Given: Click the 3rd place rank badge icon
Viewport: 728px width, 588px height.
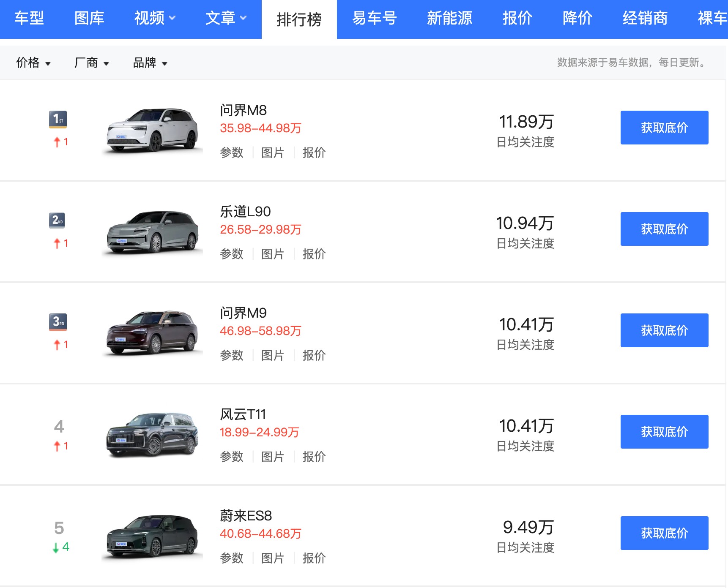Looking at the screenshot, I should (58, 322).
